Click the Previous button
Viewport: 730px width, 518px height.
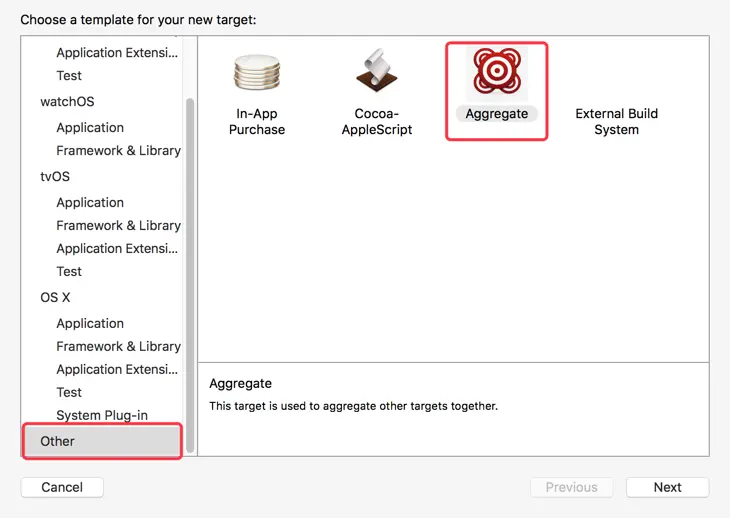pos(572,487)
